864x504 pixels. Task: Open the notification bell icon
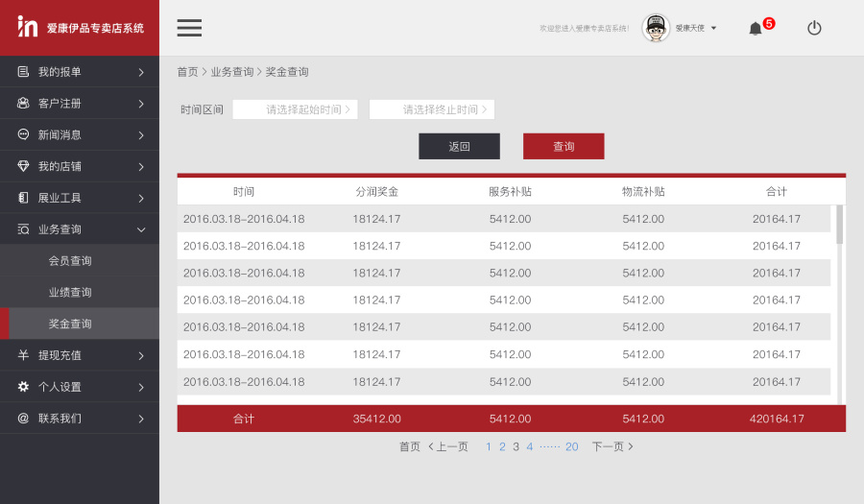(x=756, y=29)
